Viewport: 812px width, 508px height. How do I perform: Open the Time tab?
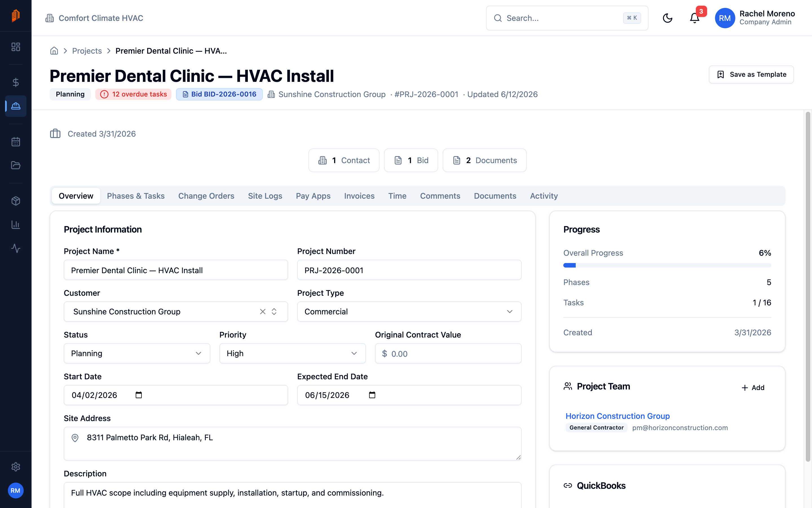(x=397, y=196)
